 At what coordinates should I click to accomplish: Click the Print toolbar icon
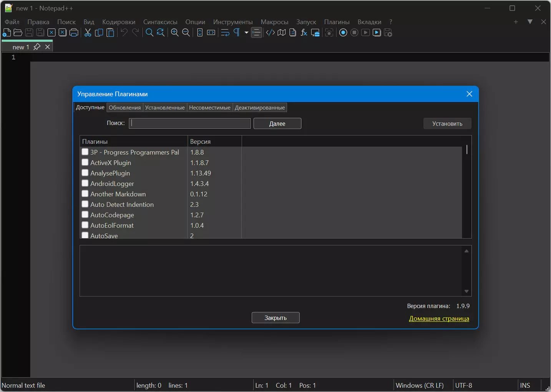click(74, 33)
